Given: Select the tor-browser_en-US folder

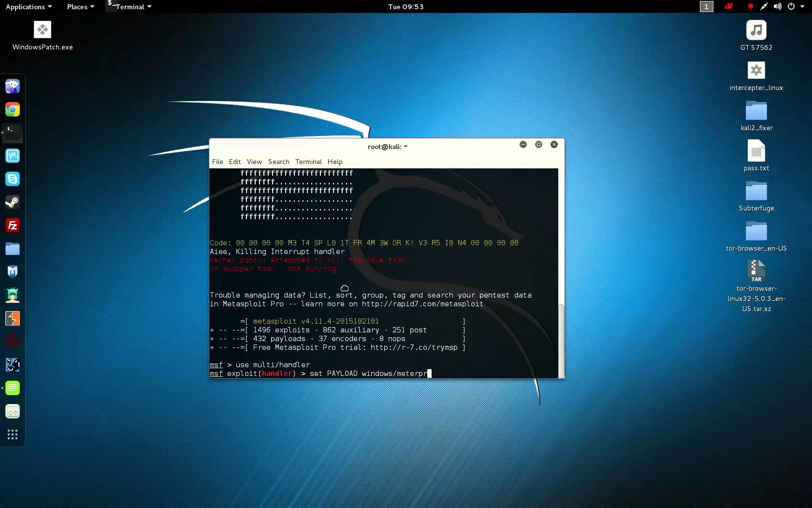Looking at the screenshot, I should pos(756,237).
